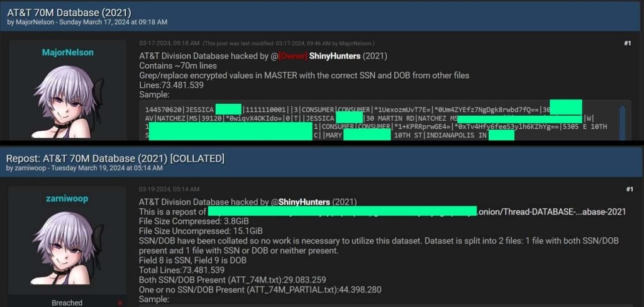Image resolution: width=644 pixels, height=307 pixels.
Task: Click the #1 permalink on MajorNelson's post
Action: pyautogui.click(x=626, y=43)
